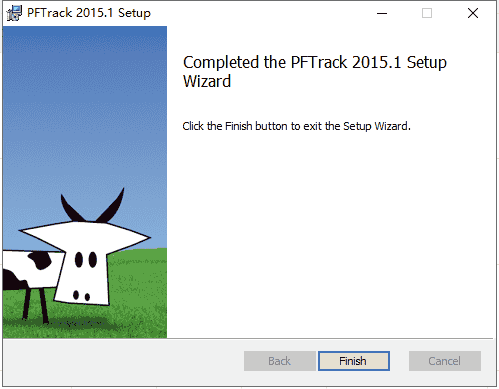Viewport: 499px width, 389px height.
Task: Click the cow's black legs
Action: tap(35, 304)
